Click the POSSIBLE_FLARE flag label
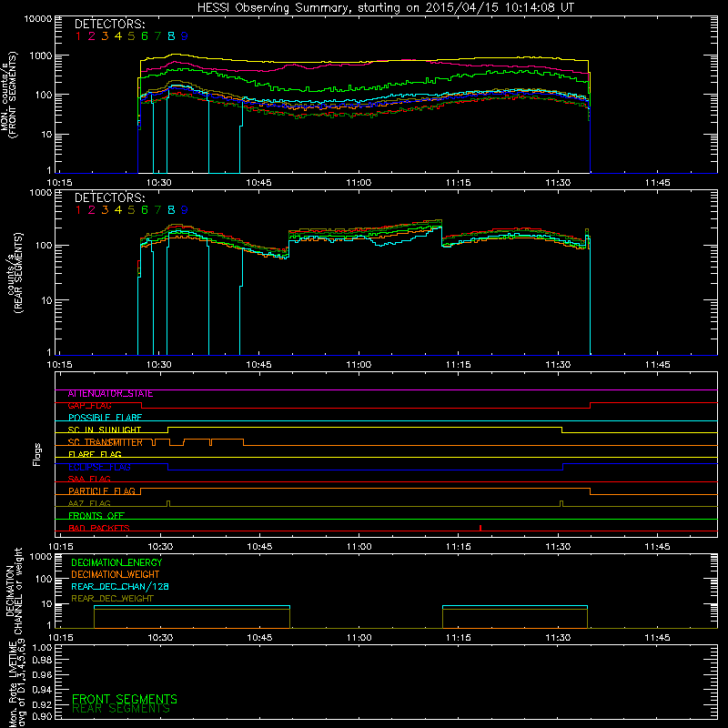Image resolution: width=728 pixels, height=728 pixels. [x=105, y=418]
